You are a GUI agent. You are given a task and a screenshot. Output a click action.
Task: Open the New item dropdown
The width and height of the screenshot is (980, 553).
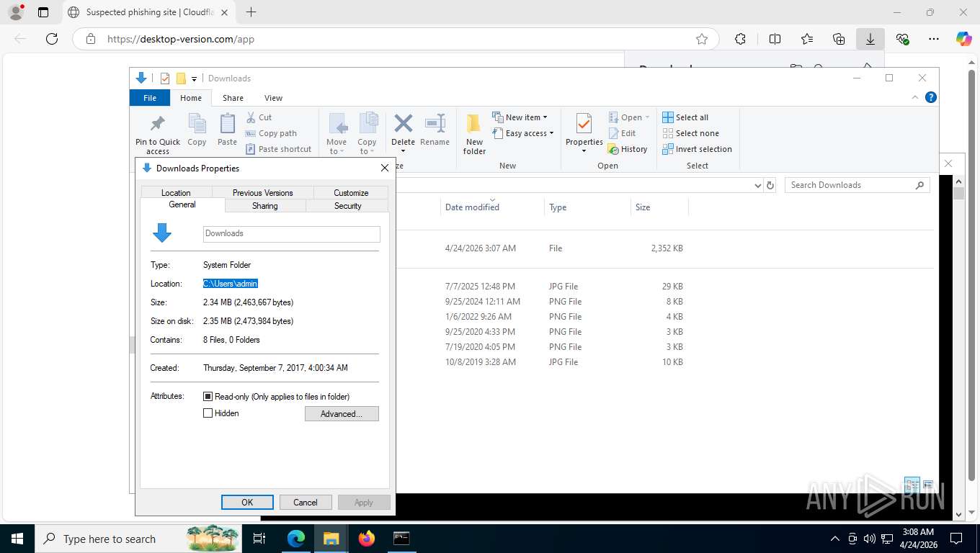click(520, 117)
